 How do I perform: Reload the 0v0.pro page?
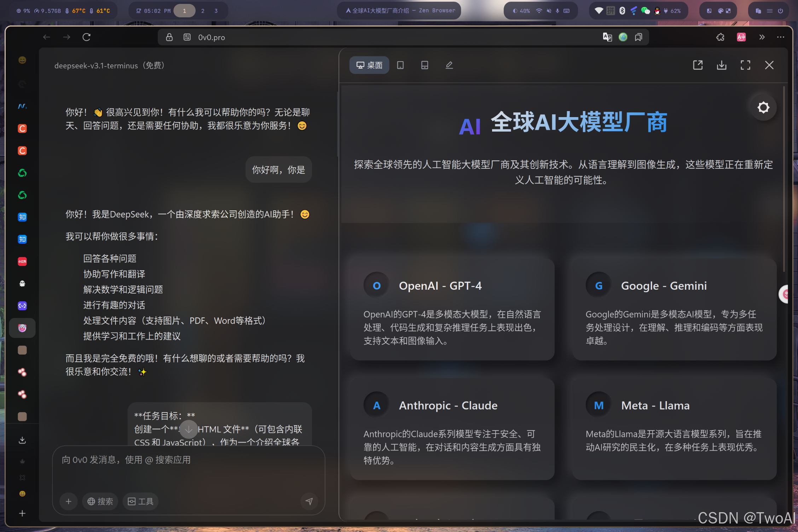(87, 37)
